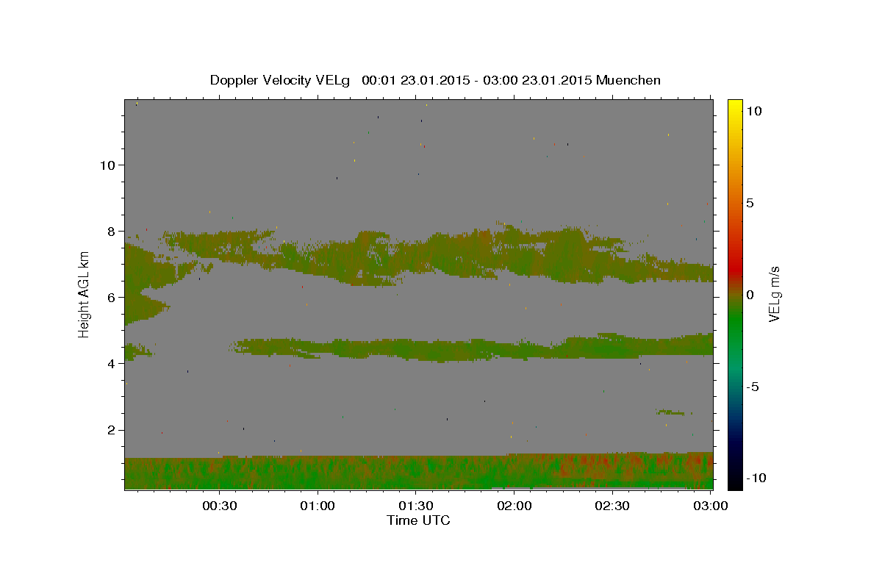Click the colorbar value 5
The width and height of the screenshot is (882, 588).
click(750, 204)
